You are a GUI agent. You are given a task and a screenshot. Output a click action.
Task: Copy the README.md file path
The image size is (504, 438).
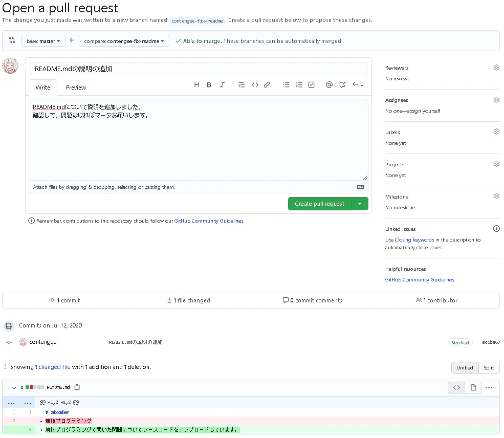tap(77, 387)
